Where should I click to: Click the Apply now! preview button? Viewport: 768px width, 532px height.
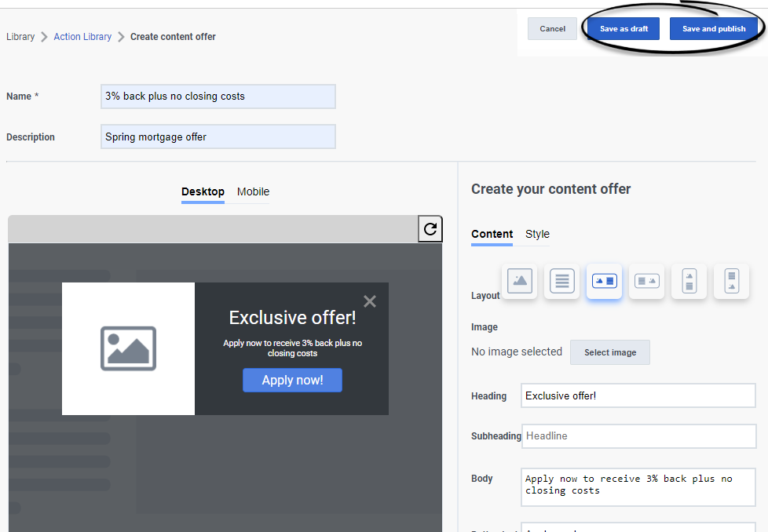(x=292, y=381)
